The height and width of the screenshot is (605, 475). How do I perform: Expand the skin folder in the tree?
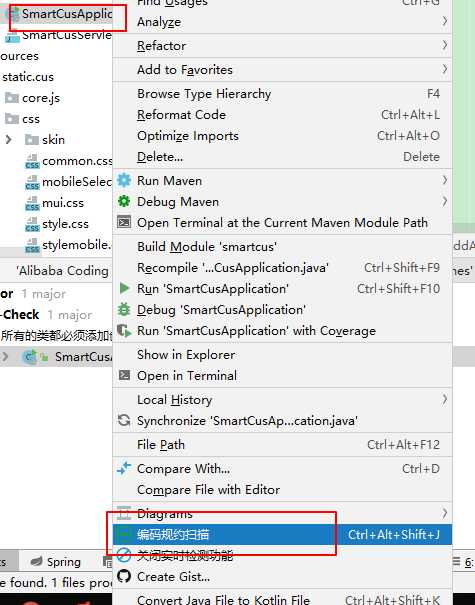pyautogui.click(x=8, y=140)
